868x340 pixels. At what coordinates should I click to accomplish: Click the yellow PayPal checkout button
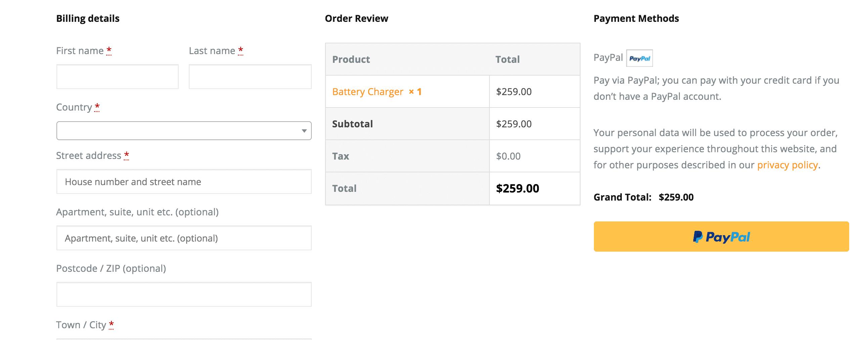click(721, 237)
